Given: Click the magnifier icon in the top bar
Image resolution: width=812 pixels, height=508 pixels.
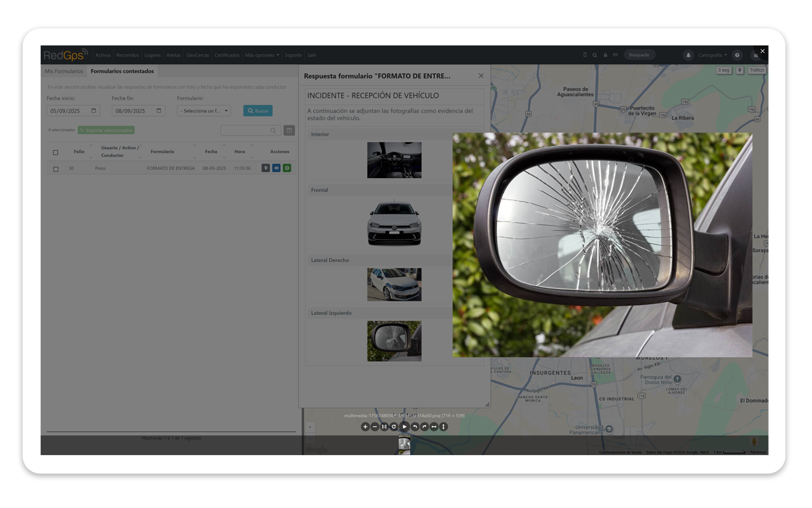Looking at the screenshot, I should [x=595, y=55].
